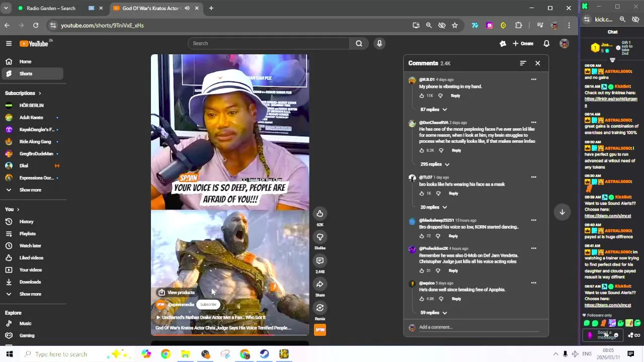Open the Windows Start menu

point(9,354)
